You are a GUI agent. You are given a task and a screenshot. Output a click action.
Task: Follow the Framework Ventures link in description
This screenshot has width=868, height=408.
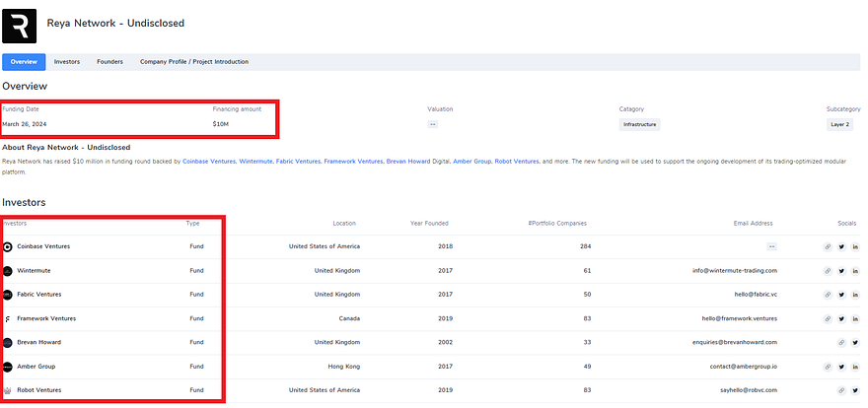pyautogui.click(x=353, y=162)
